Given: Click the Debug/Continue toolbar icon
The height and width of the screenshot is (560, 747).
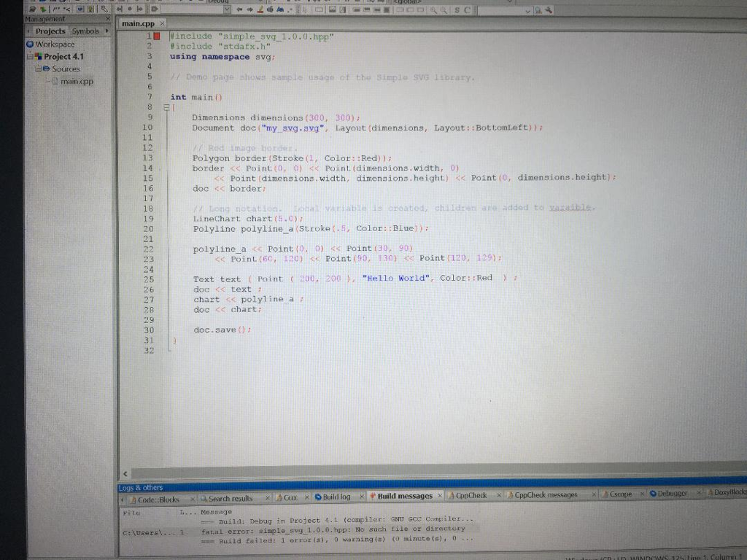Looking at the screenshot, I should point(155,9).
